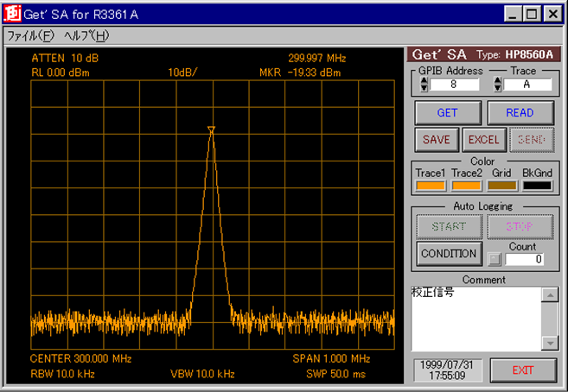The width and height of the screenshot is (568, 392).
Task: Click the VBW 10.0 kHz readout
Action: 202,374
